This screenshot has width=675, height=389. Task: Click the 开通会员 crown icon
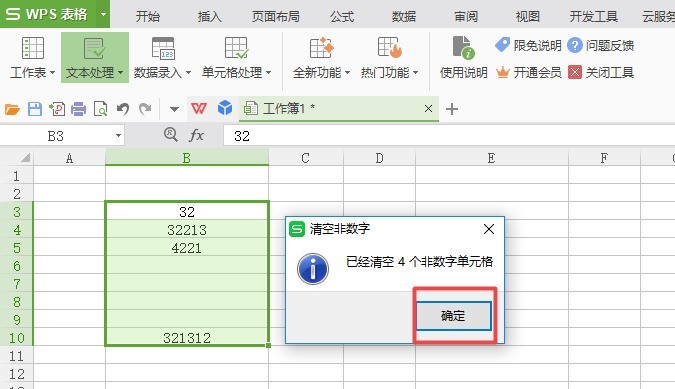pyautogui.click(x=502, y=72)
